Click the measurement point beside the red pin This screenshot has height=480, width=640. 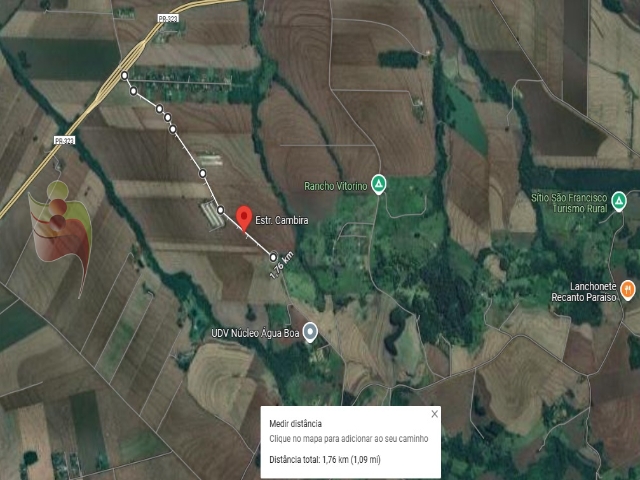(220, 210)
